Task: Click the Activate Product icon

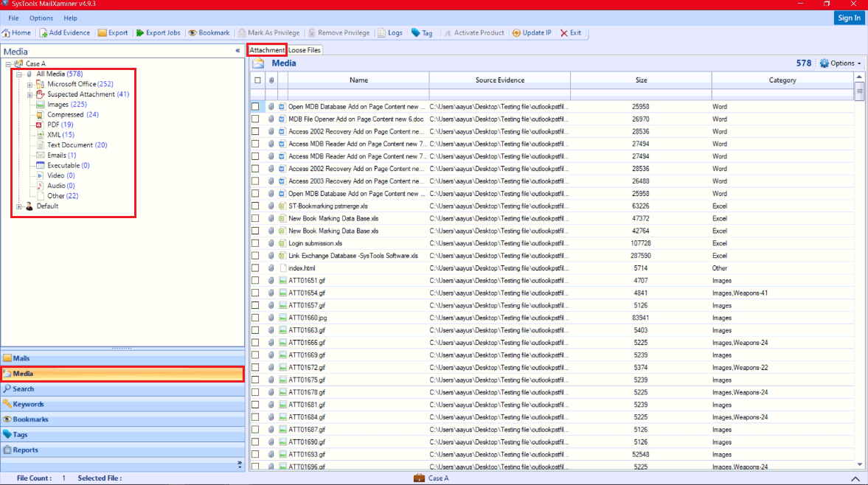Action: (448, 33)
